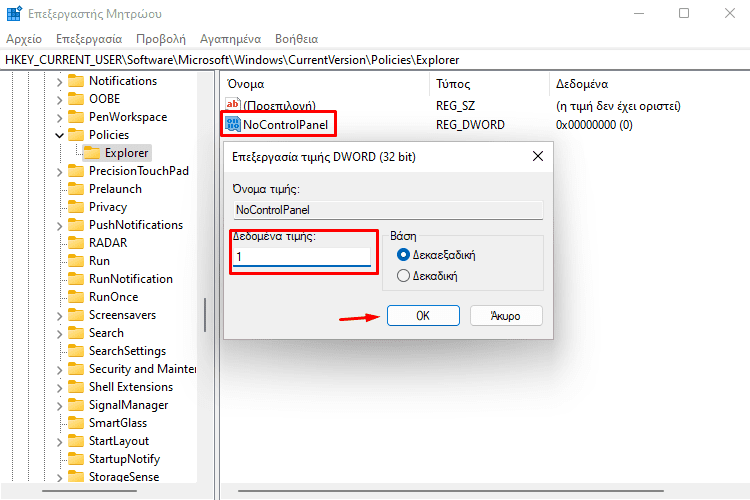Click the Run folder icon
The image size is (750, 500).
click(76, 261)
